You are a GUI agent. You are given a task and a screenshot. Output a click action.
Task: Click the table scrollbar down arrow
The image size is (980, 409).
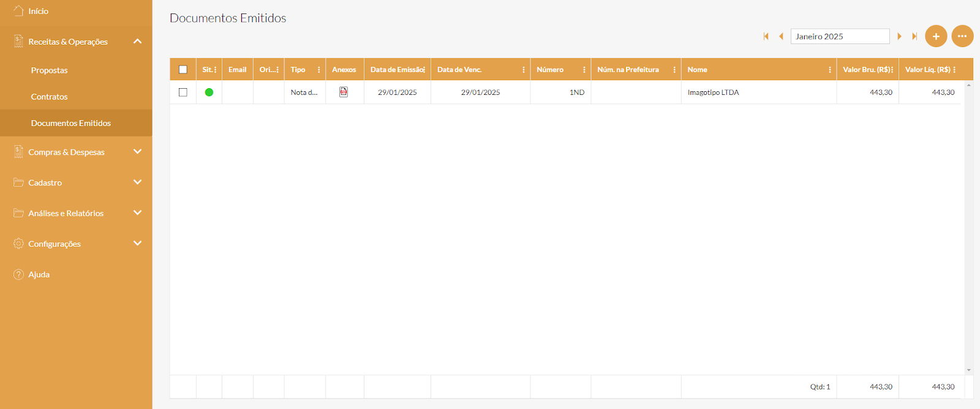pos(968,370)
